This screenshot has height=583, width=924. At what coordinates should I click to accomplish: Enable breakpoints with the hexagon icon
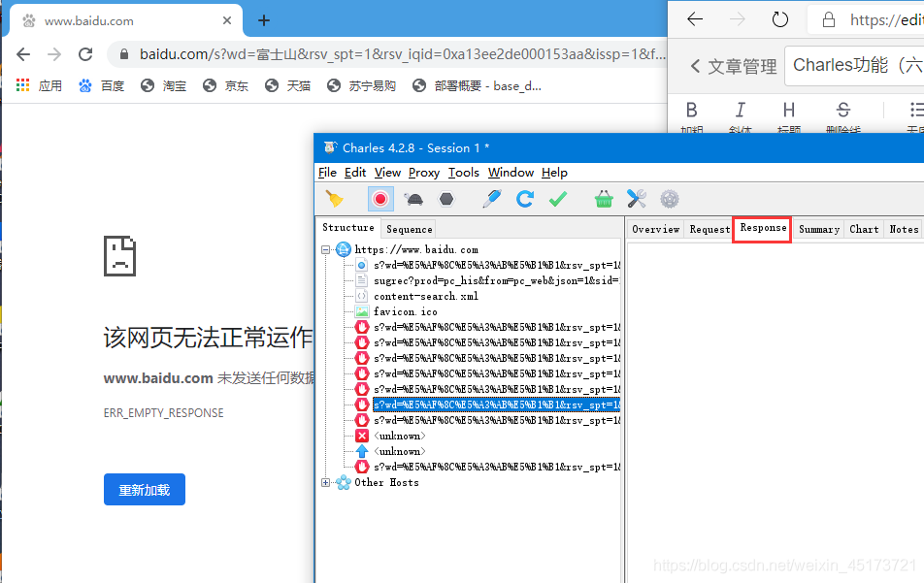444,199
